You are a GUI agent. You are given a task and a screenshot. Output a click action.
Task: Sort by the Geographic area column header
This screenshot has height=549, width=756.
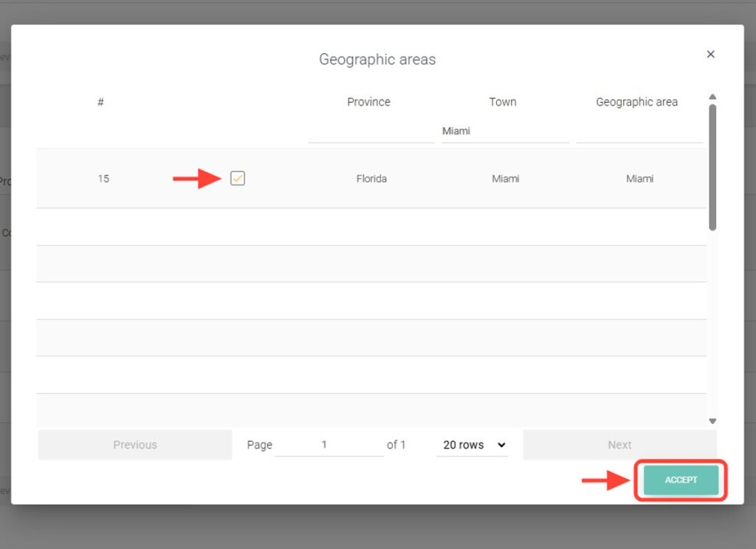tap(636, 102)
